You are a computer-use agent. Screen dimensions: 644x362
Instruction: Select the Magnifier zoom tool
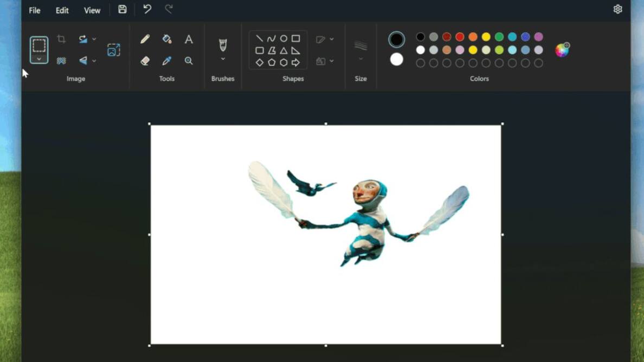(x=189, y=61)
